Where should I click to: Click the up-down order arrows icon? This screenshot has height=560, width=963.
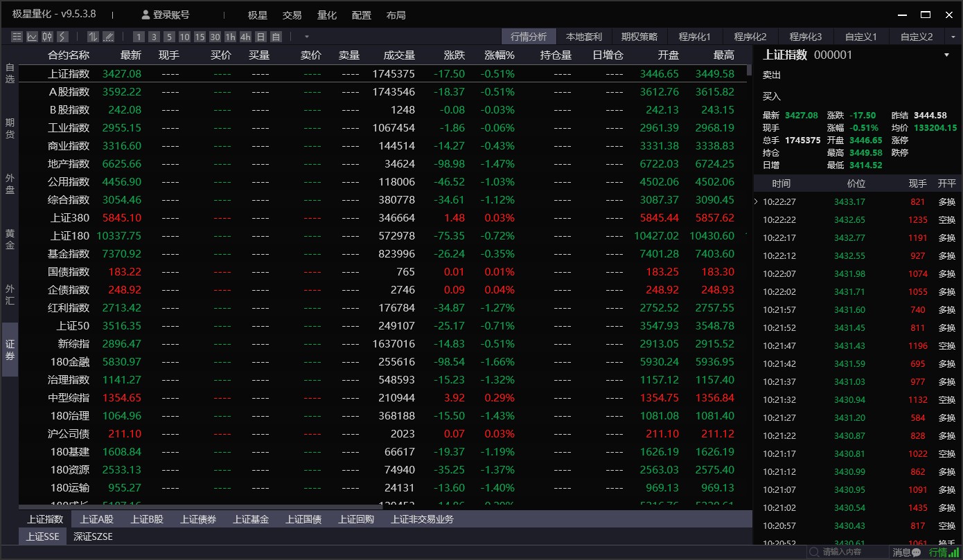pos(93,37)
